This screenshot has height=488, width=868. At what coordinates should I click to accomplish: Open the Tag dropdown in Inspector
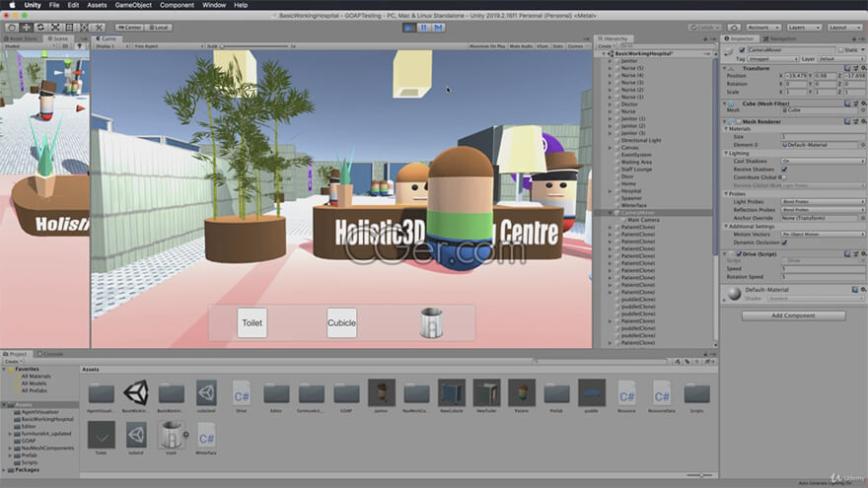(x=773, y=58)
